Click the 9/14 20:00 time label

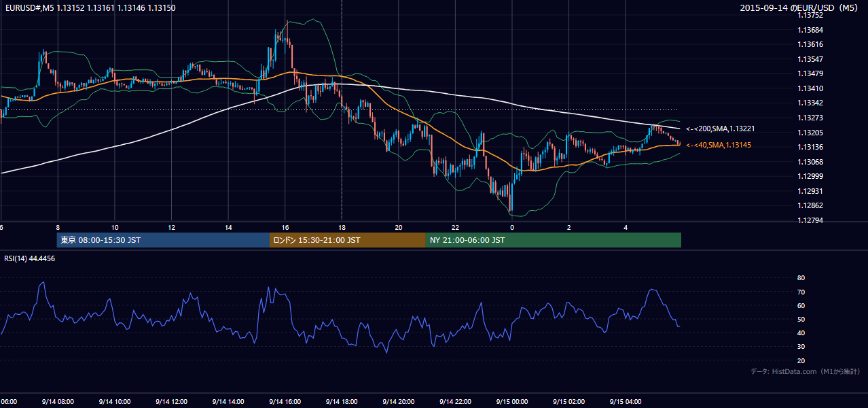coord(398,401)
